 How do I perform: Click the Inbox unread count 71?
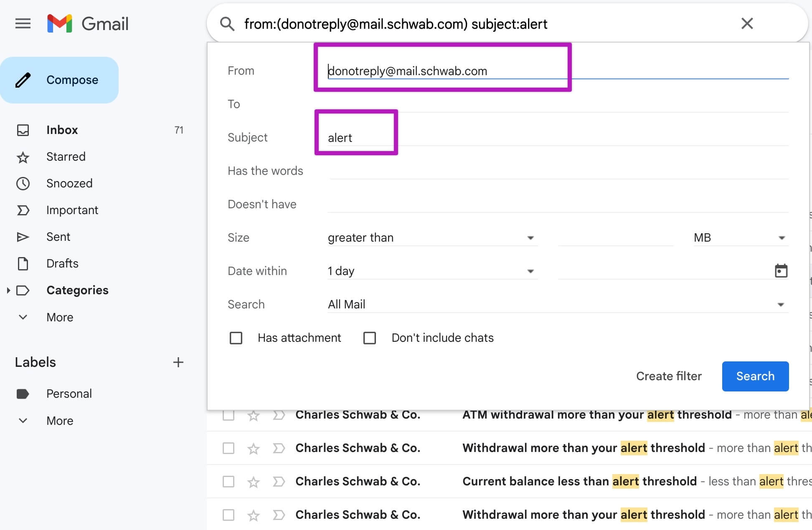[179, 130]
